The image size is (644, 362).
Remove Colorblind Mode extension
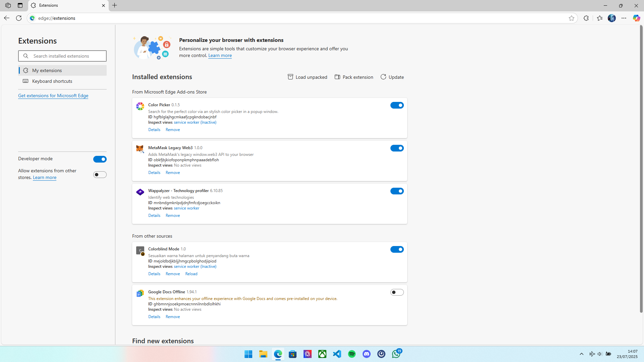pos(173,274)
